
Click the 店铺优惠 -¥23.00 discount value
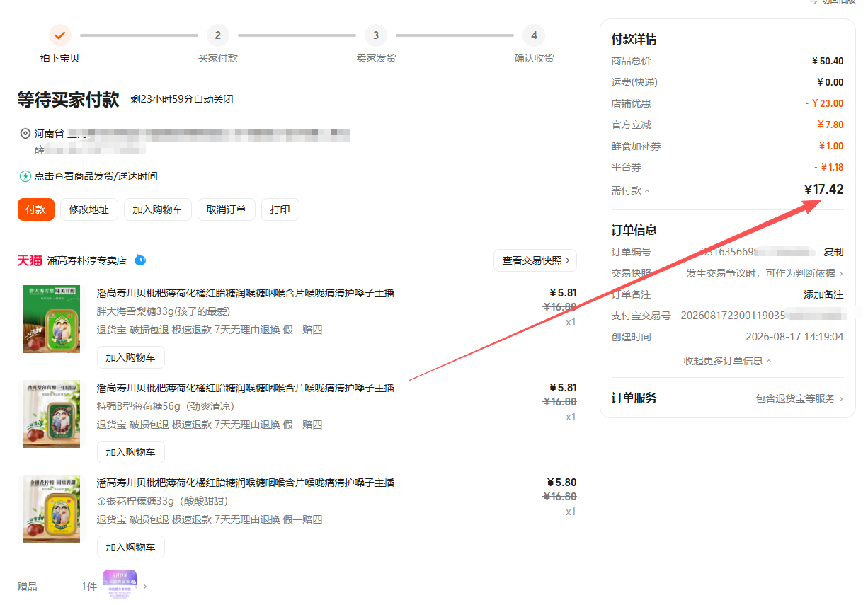(824, 103)
